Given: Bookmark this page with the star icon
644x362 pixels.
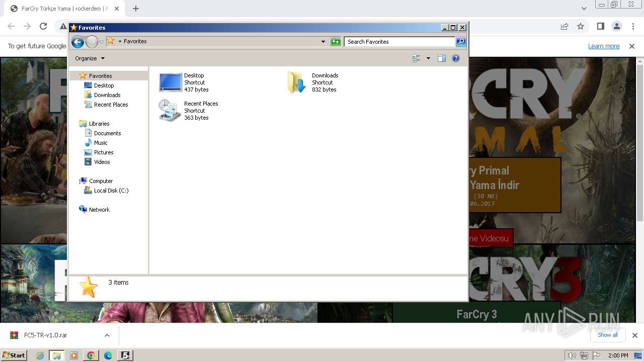Looking at the screenshot, I should tap(581, 26).
